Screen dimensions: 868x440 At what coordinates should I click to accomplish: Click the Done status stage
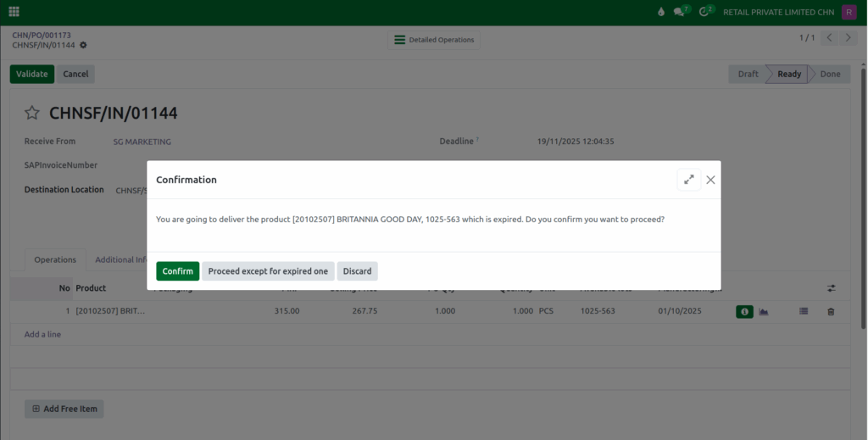[830, 74]
